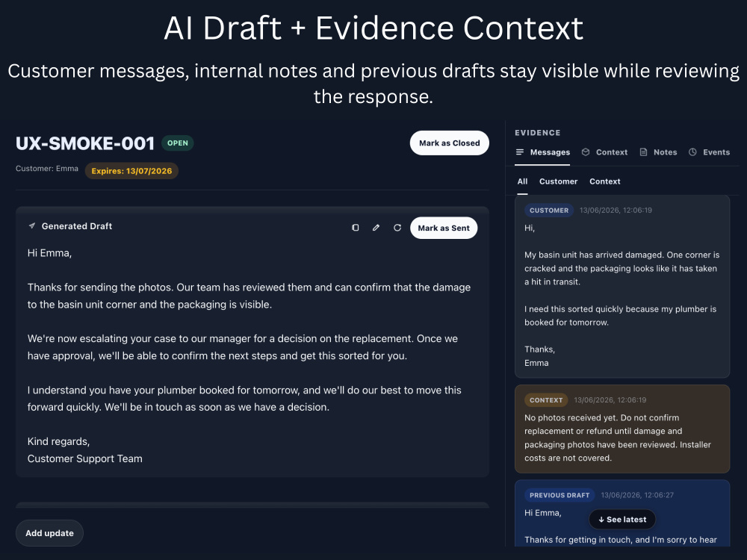Filter messages by Context sub-tab
The width and height of the screenshot is (747, 560).
point(605,181)
